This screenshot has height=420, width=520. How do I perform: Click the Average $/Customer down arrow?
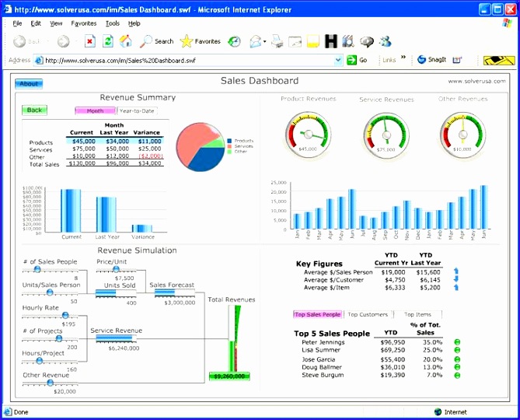pos(456,279)
